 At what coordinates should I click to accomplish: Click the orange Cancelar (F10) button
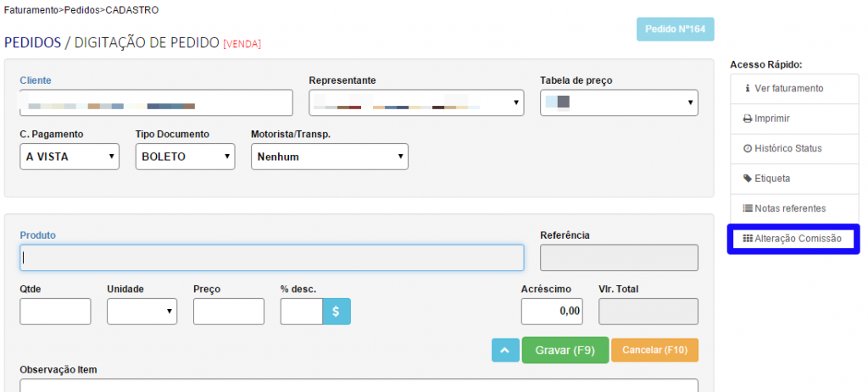pyautogui.click(x=655, y=351)
